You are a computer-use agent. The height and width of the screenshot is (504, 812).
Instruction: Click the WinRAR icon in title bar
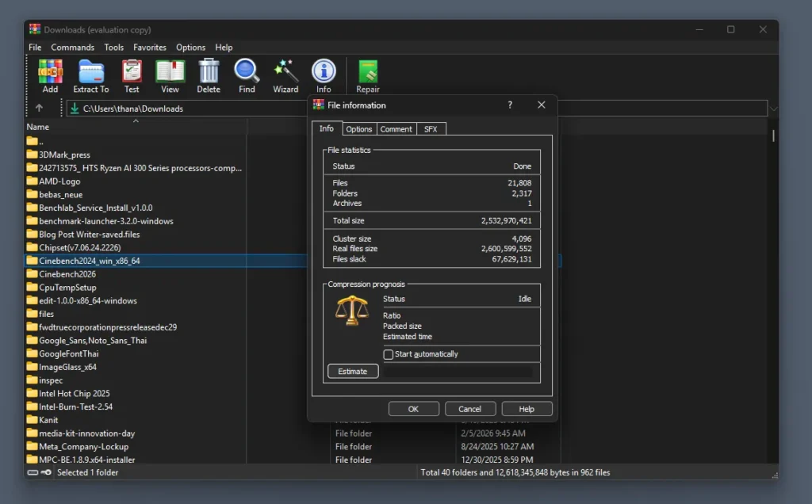[35, 29]
